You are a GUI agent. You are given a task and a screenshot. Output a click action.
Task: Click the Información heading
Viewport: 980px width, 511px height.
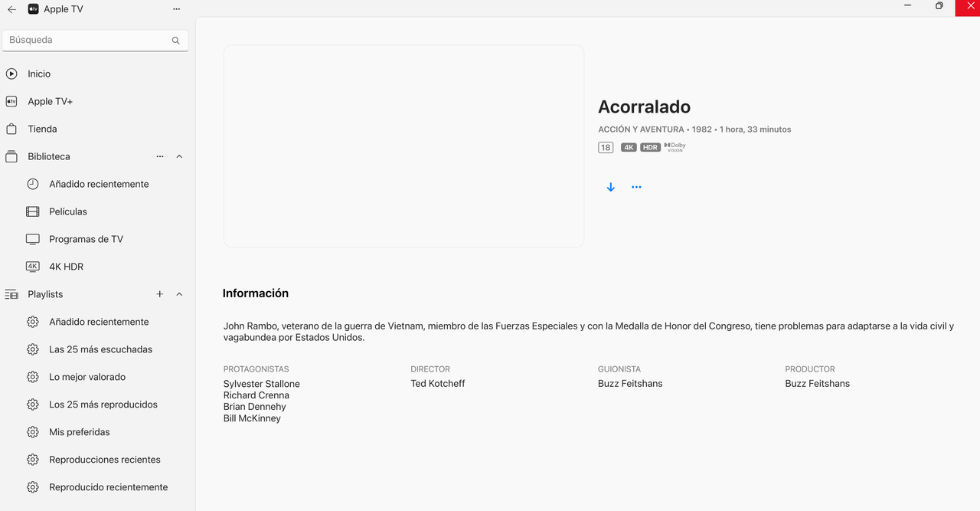(x=256, y=293)
